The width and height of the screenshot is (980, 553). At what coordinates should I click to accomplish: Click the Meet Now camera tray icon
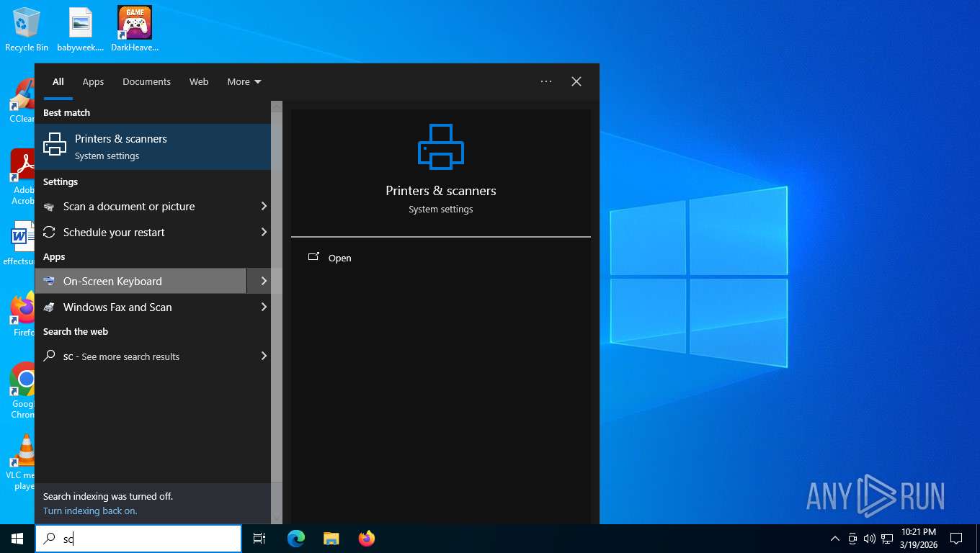(852, 539)
